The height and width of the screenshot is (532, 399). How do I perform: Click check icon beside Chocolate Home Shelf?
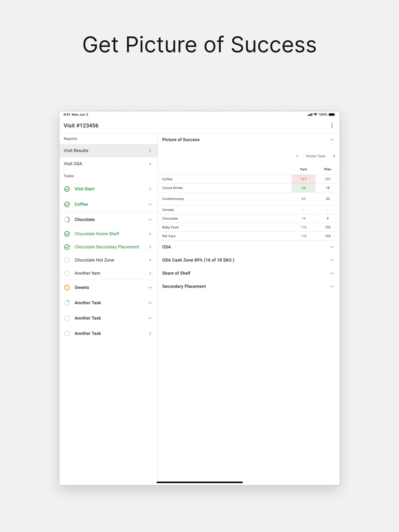pyautogui.click(x=67, y=234)
